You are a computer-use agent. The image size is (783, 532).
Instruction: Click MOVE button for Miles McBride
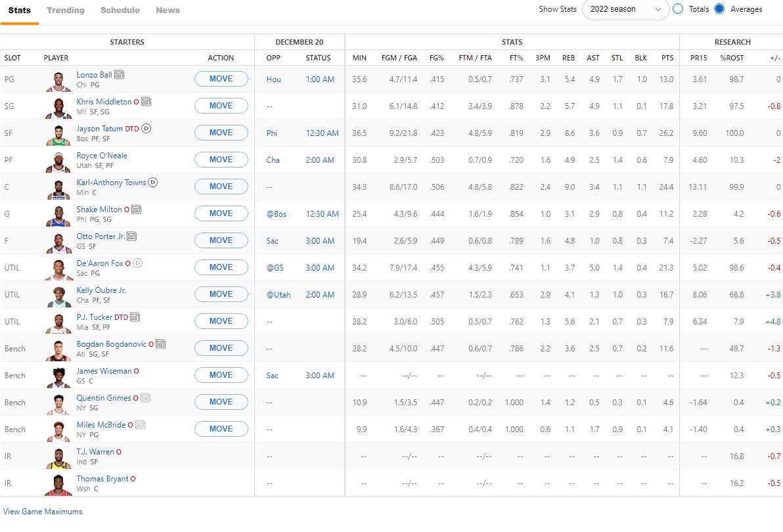[221, 429]
